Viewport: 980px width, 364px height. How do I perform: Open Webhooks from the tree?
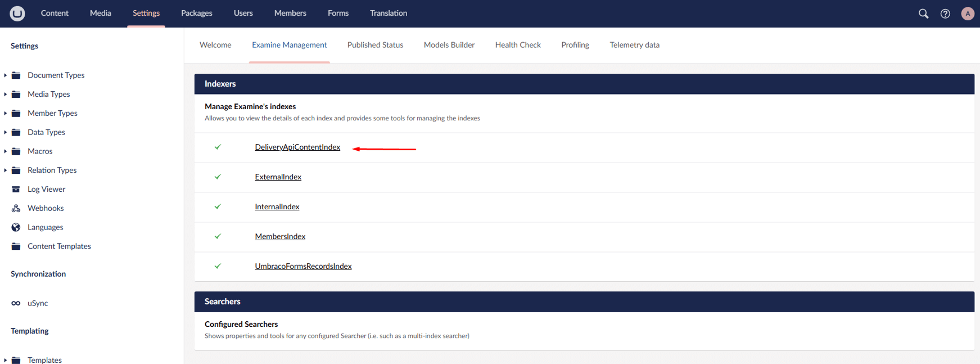(46, 208)
